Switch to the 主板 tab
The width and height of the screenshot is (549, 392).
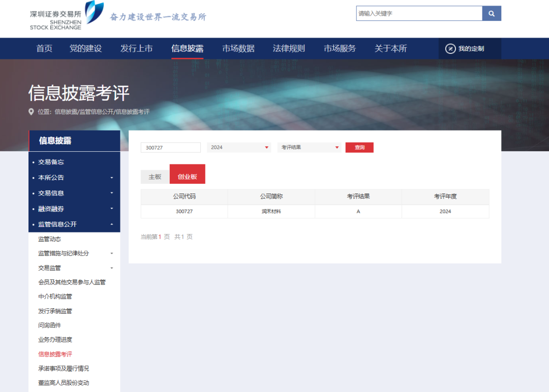[x=155, y=177]
